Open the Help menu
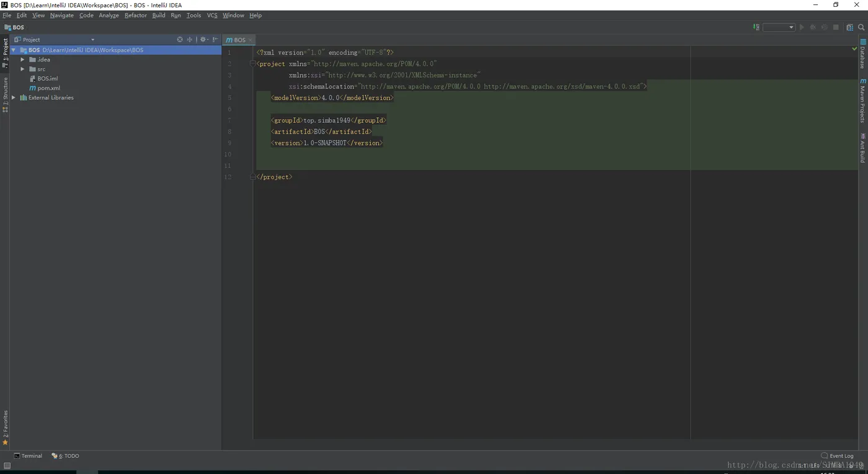The width and height of the screenshot is (868, 474). coord(255,16)
